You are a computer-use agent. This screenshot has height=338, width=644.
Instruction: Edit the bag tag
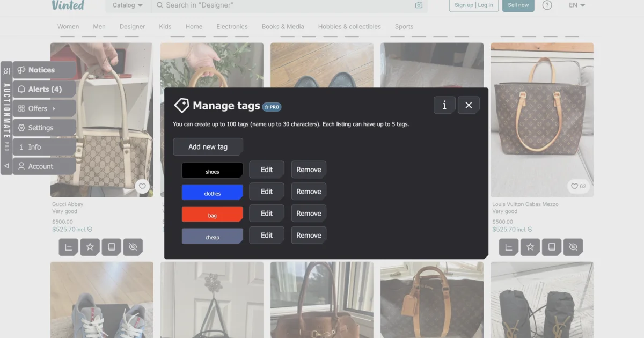point(267,214)
